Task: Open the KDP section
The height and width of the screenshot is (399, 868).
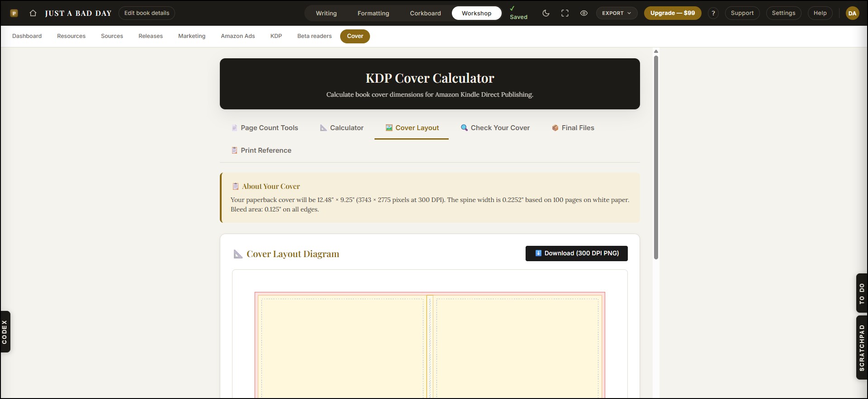Action: click(276, 36)
